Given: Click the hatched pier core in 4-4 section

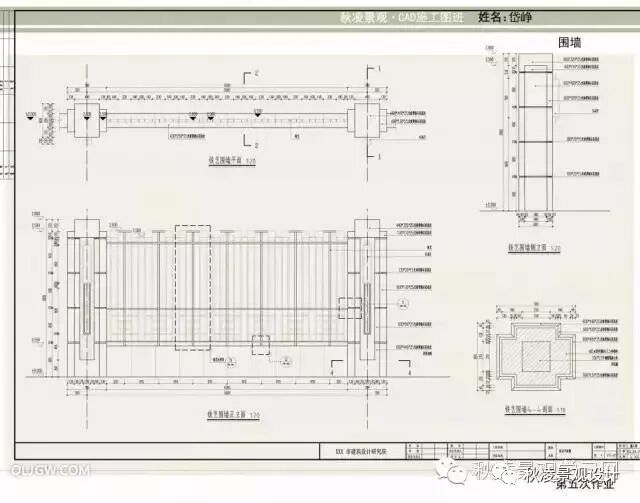Looking at the screenshot, I should pyautogui.click(x=536, y=356).
